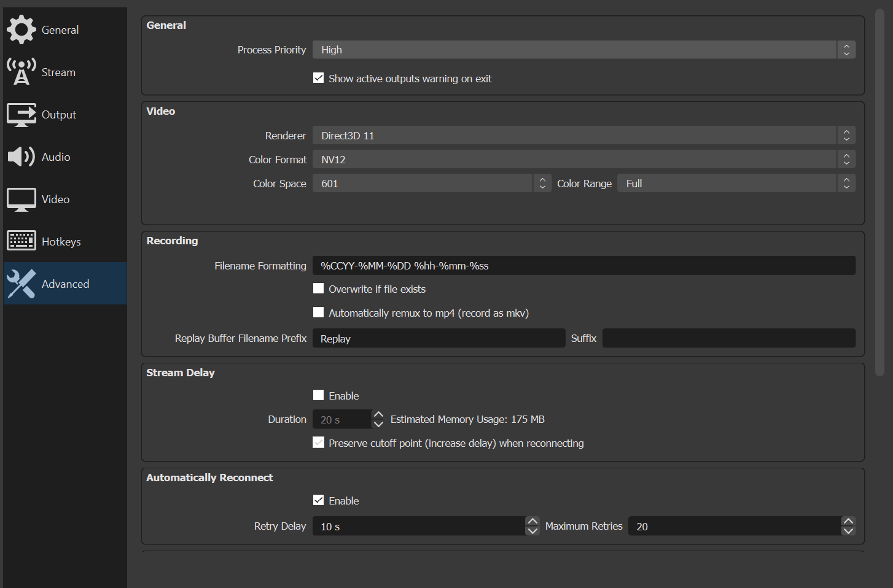Uncheck "Show active outputs warning on exit"
The width and height of the screenshot is (893, 588).
318,77
